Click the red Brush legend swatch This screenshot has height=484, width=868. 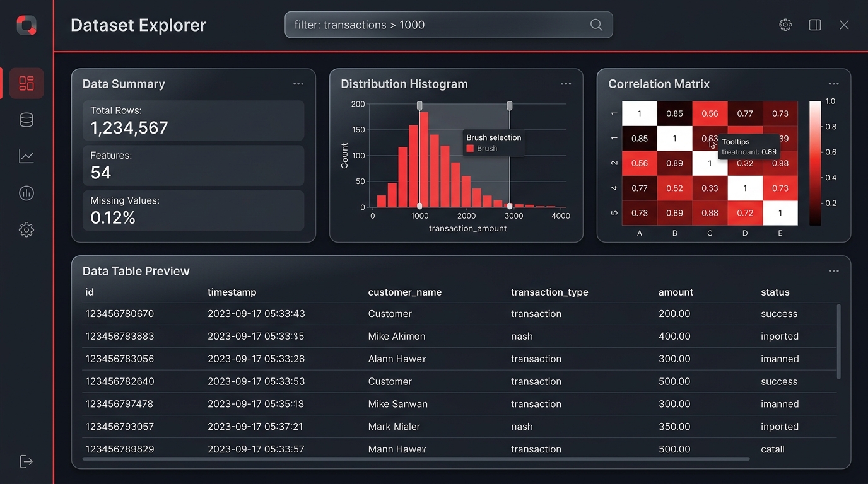pyautogui.click(x=470, y=149)
